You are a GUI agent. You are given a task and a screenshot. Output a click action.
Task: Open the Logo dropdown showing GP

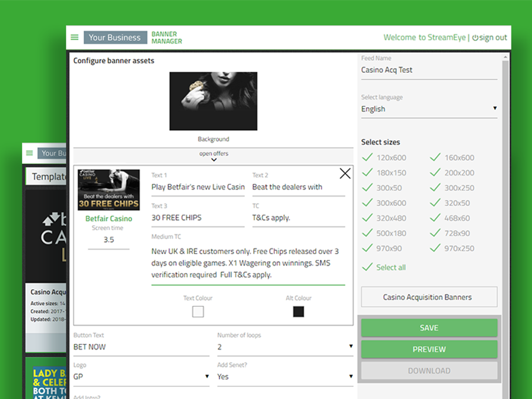(x=141, y=377)
